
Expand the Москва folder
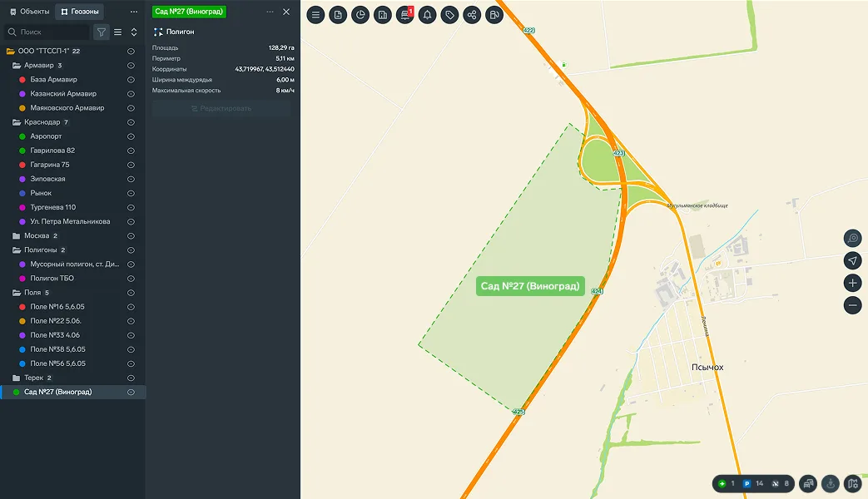[17, 235]
